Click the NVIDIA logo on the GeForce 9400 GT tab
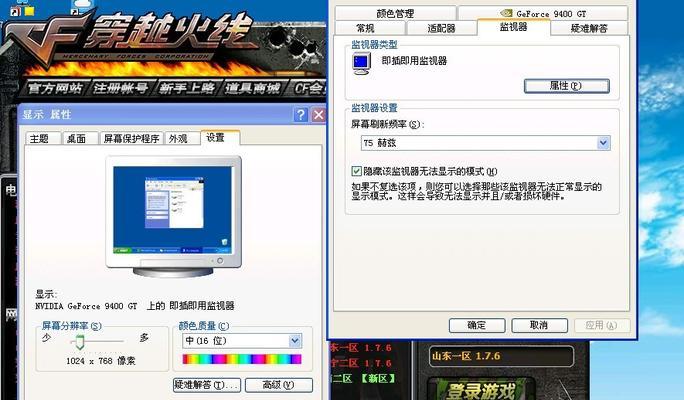Image resolution: width=684 pixels, height=400 pixels. point(506,13)
